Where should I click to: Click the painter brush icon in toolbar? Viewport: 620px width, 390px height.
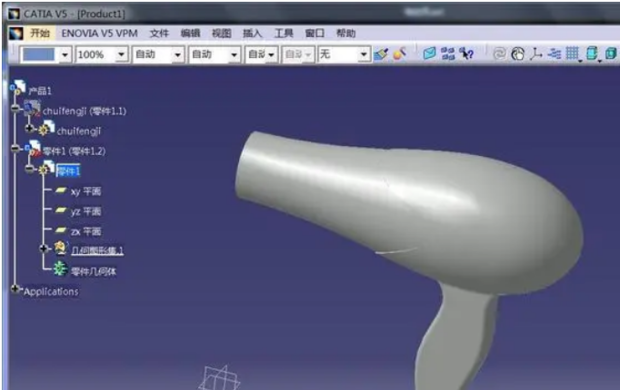click(381, 54)
